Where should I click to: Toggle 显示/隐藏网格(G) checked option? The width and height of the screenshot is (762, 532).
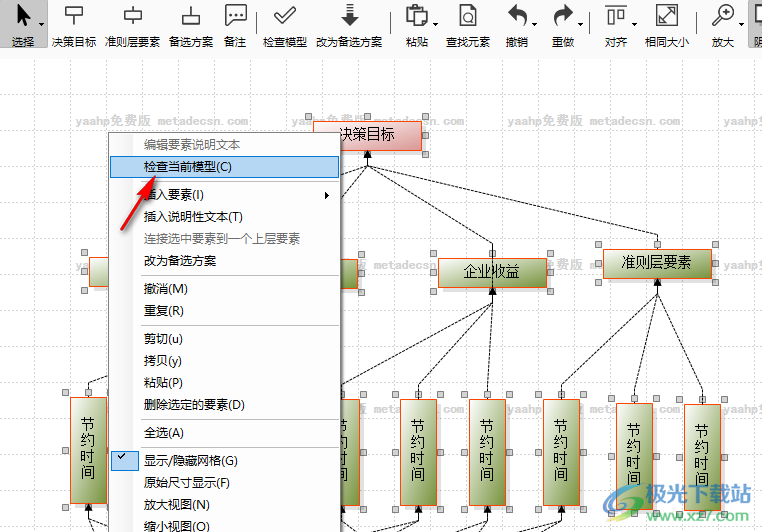[x=224, y=461]
